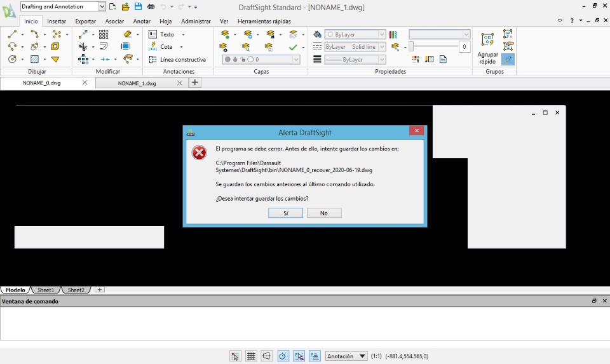Select the Trim scissors tool

(83, 46)
